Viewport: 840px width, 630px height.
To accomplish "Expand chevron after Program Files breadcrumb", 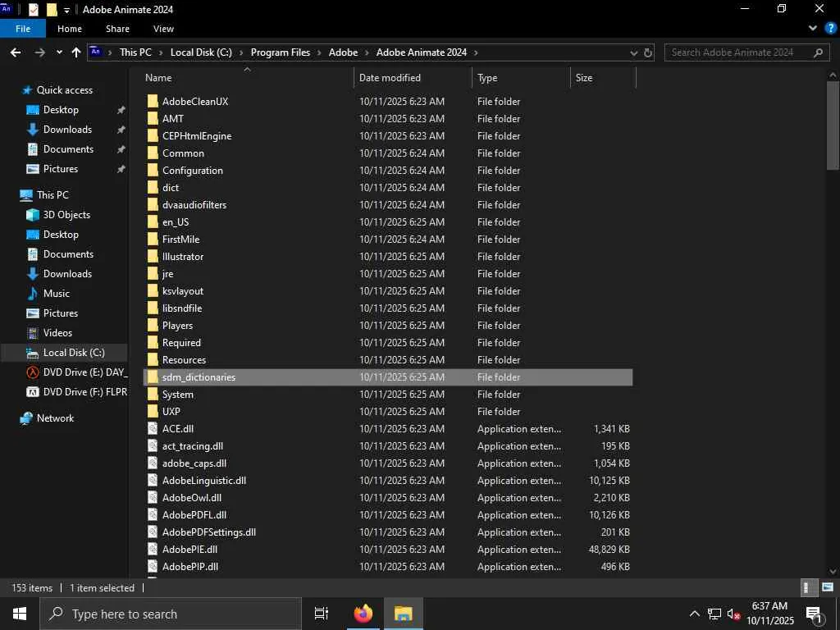I will pyautogui.click(x=319, y=52).
